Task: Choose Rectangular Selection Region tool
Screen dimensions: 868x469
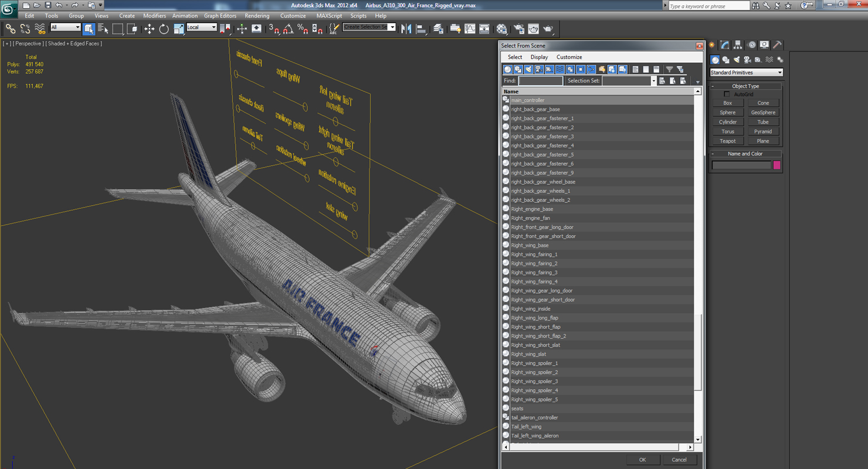Action: click(x=118, y=28)
